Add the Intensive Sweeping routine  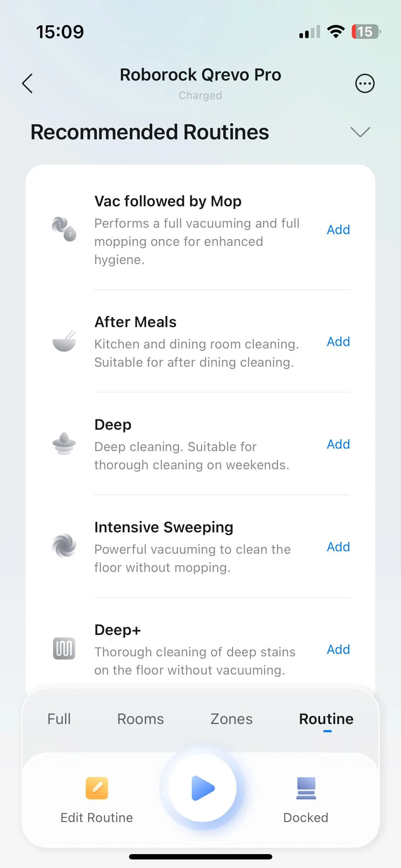(x=338, y=547)
